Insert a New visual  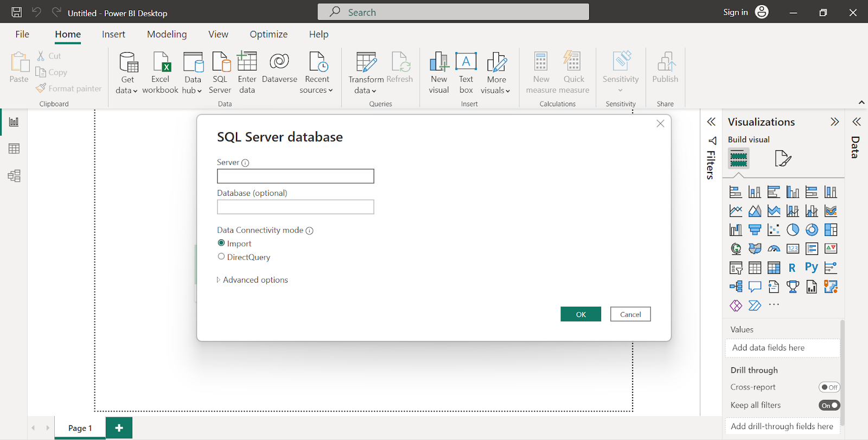(439, 73)
